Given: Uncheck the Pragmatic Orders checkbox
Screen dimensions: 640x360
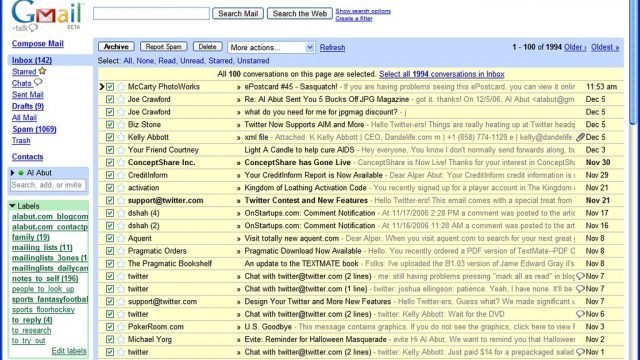Looking at the screenshot, I should coord(110,251).
